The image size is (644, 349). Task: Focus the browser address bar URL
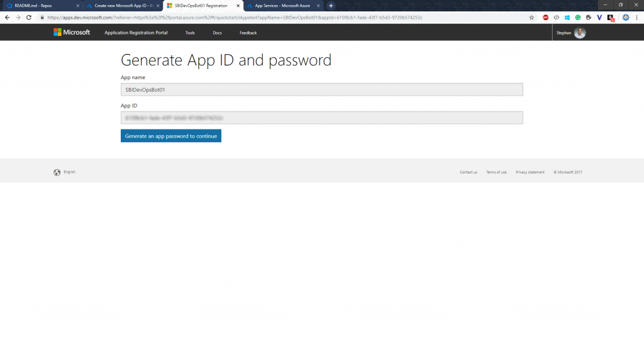(x=235, y=18)
